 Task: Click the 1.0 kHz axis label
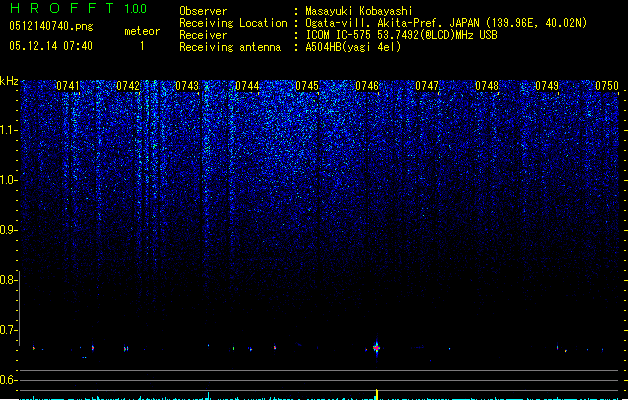[x=8, y=180]
